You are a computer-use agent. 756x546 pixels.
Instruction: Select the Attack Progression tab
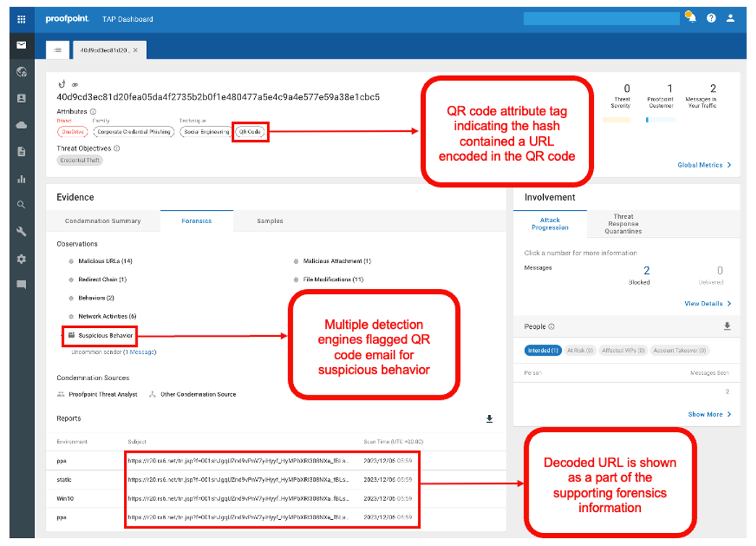click(x=550, y=224)
